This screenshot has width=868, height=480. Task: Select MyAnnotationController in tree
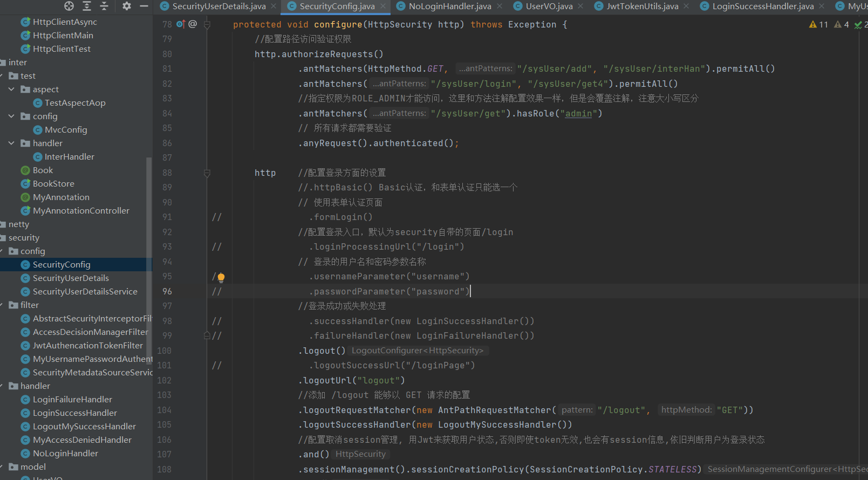(x=81, y=211)
